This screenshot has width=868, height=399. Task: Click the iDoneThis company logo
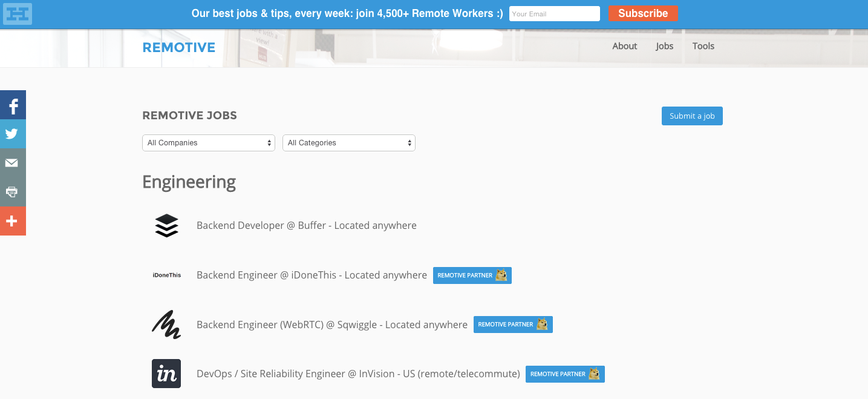pos(166,275)
